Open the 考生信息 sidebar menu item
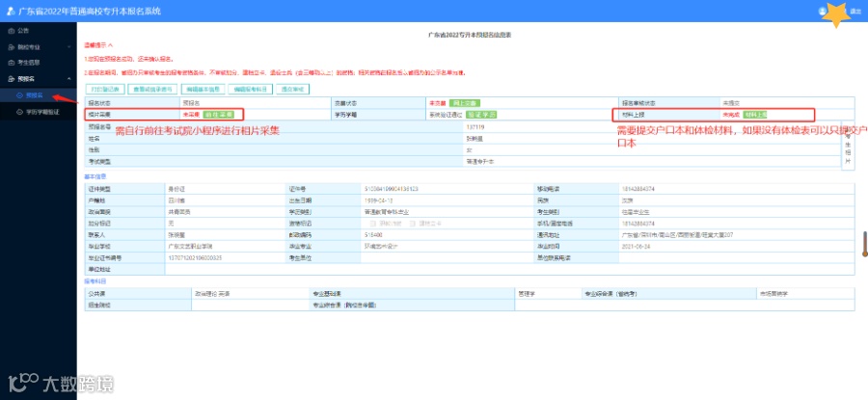The image size is (868, 400). pyautogui.click(x=39, y=63)
